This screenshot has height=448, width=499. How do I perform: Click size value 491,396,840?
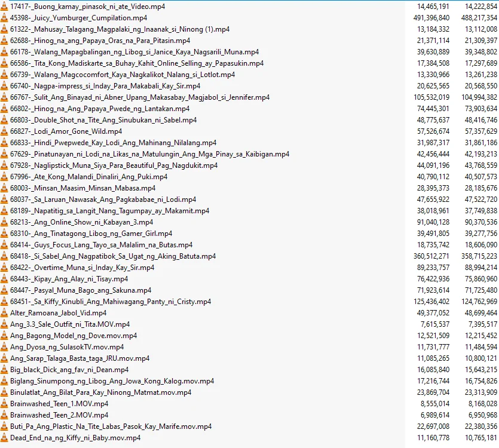click(x=431, y=18)
